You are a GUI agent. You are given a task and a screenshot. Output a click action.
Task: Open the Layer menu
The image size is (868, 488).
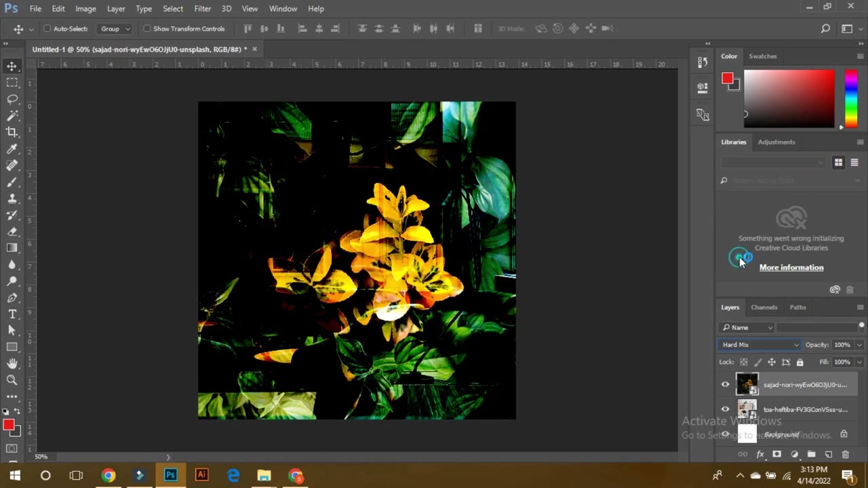(x=116, y=9)
